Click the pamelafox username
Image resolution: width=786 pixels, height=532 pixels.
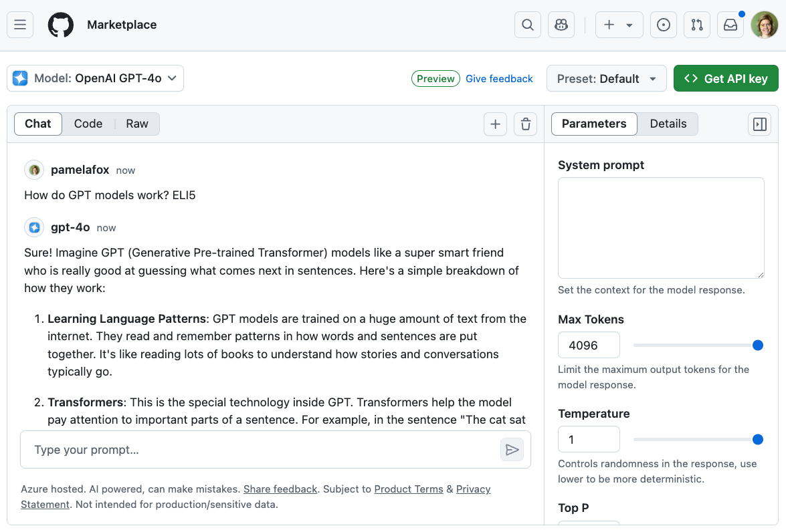pos(80,170)
